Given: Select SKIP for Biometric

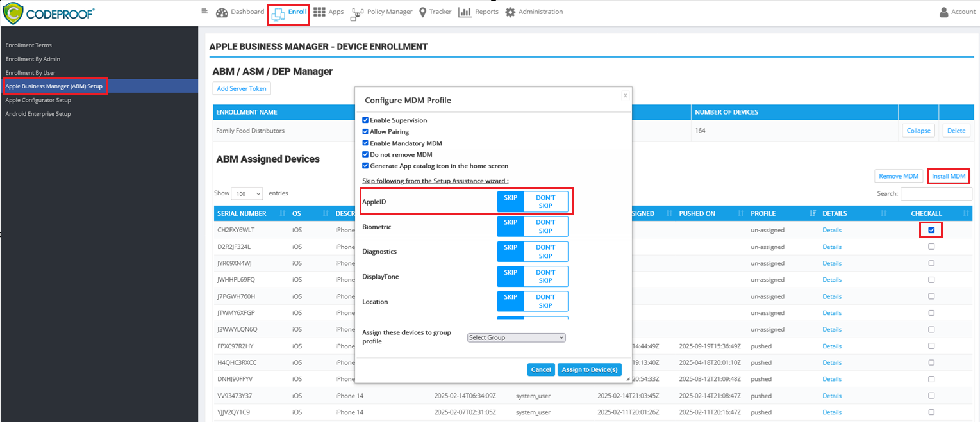Looking at the screenshot, I should point(511,227).
